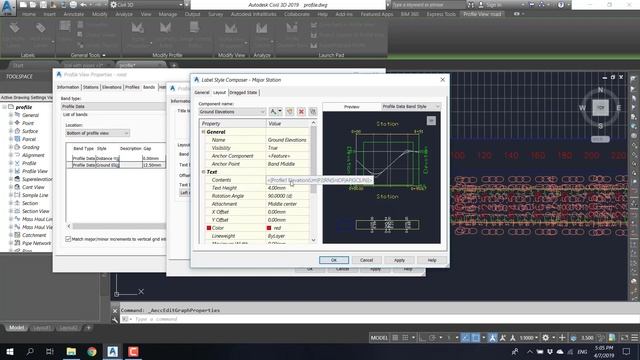The image size is (640, 360).
Task: Select the Pipe Network item in Toolspace tree
Action: point(36,243)
